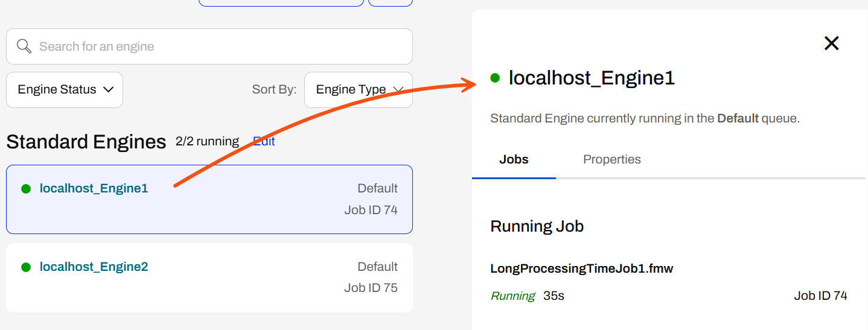Viewport: 868px width, 330px height.
Task: Click LongProcessingTimeJob1.fmw job name
Action: pos(582,268)
